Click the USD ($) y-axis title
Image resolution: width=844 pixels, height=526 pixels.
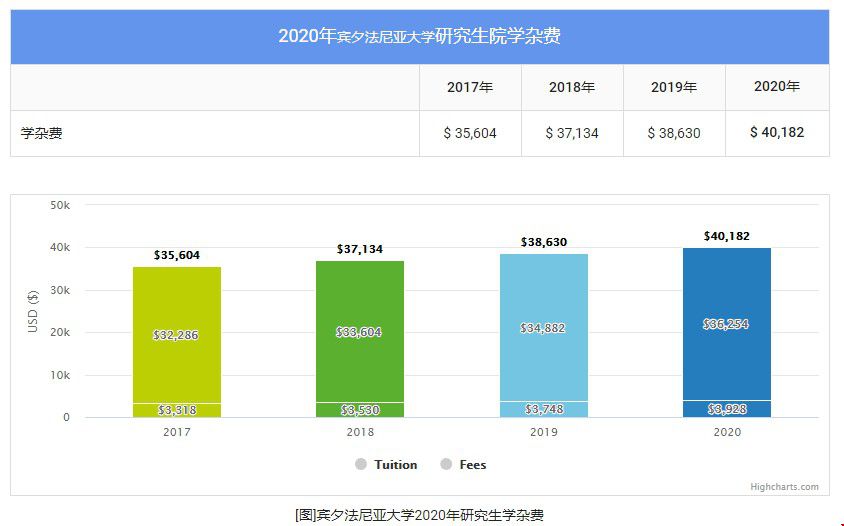[x=33, y=311]
